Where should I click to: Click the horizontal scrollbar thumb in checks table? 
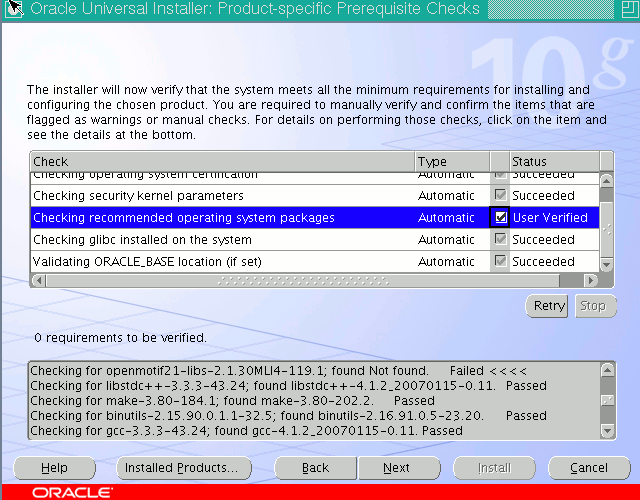tap(302, 281)
